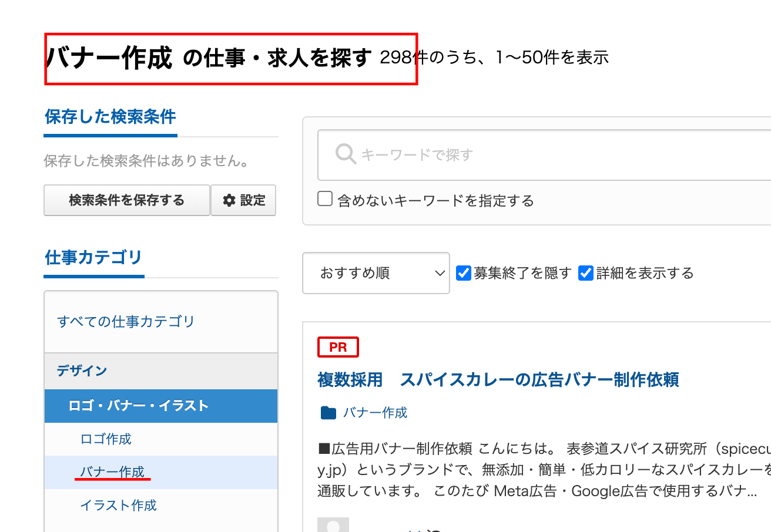Uncheck 募集終了を隠す checkbox

tap(464, 272)
